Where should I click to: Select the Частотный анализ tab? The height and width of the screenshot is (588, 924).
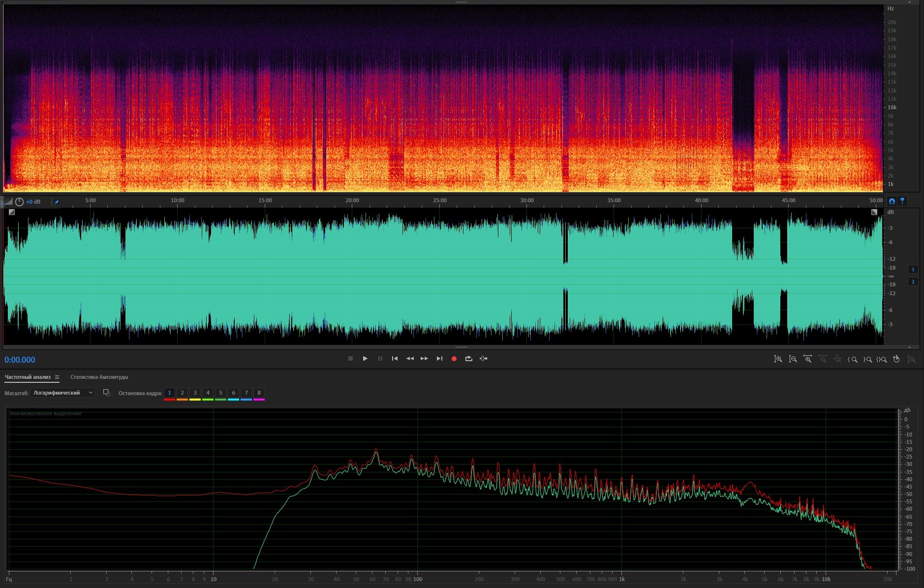[28, 377]
